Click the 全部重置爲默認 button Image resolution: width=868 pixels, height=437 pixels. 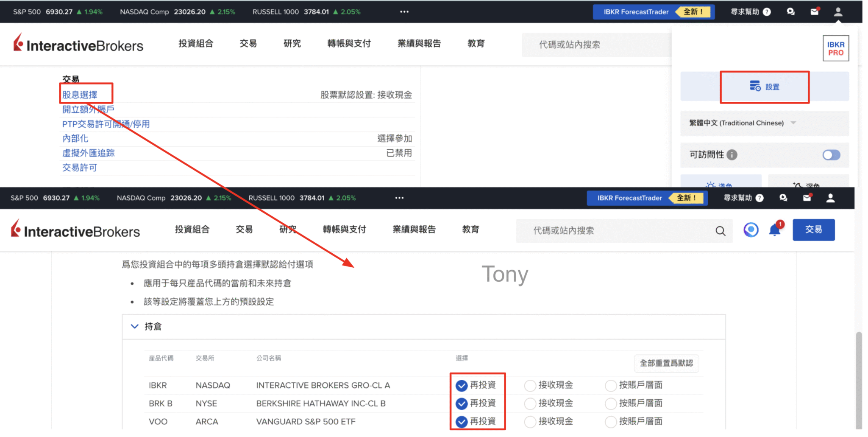pos(666,363)
